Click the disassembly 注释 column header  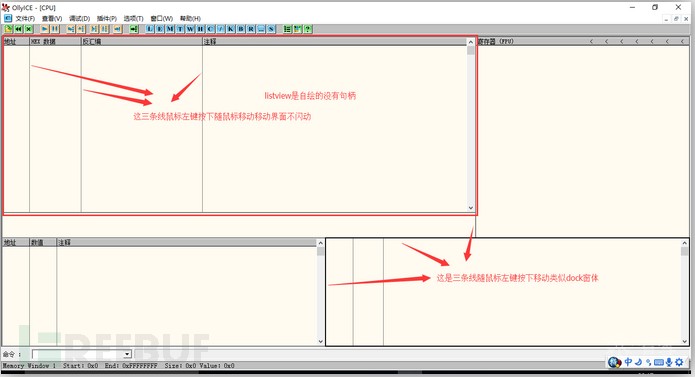335,42
